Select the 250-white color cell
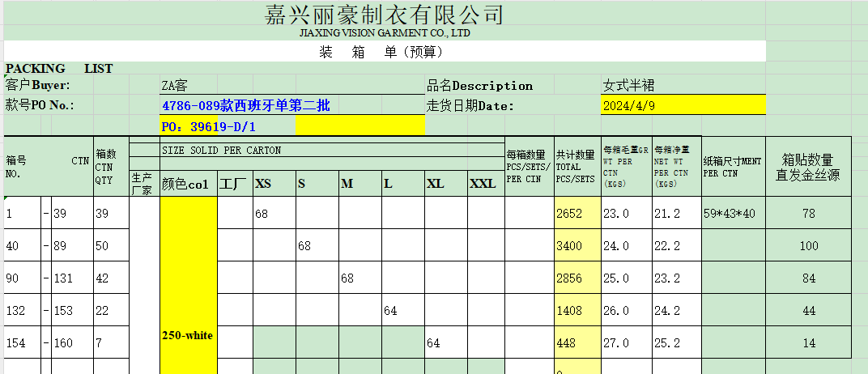Screen dimensions: 868x374 188,335
